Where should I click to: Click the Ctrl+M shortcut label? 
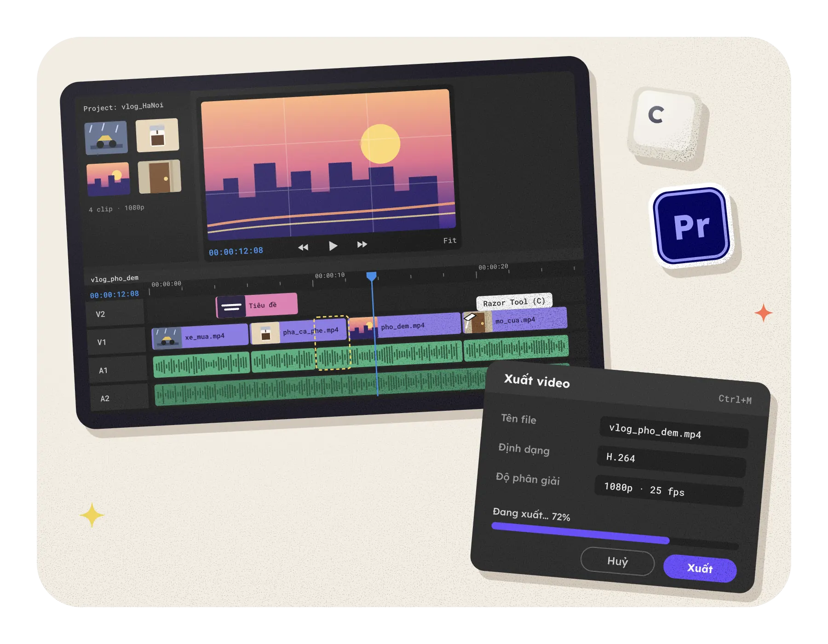[735, 399]
